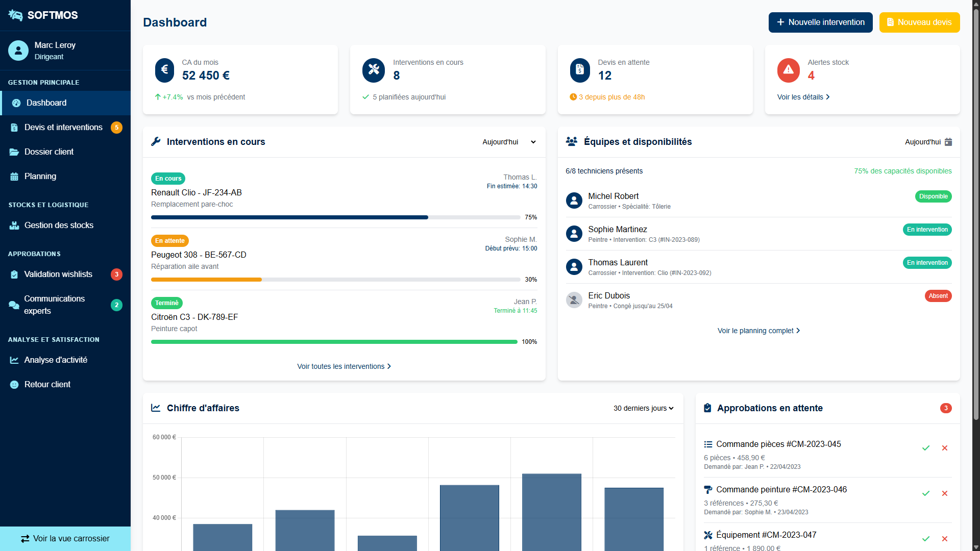The image size is (980, 551).
Task: Click the tools icon on the Interventions en cours card
Action: (x=373, y=70)
